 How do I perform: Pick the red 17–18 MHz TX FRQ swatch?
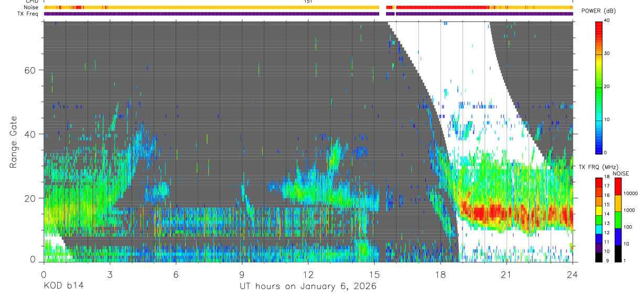click(x=599, y=183)
